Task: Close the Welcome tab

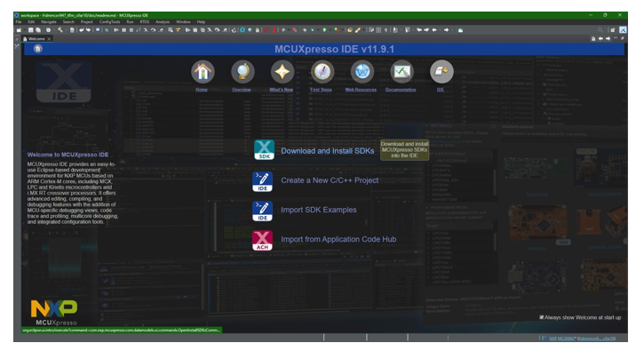Action: (49, 39)
